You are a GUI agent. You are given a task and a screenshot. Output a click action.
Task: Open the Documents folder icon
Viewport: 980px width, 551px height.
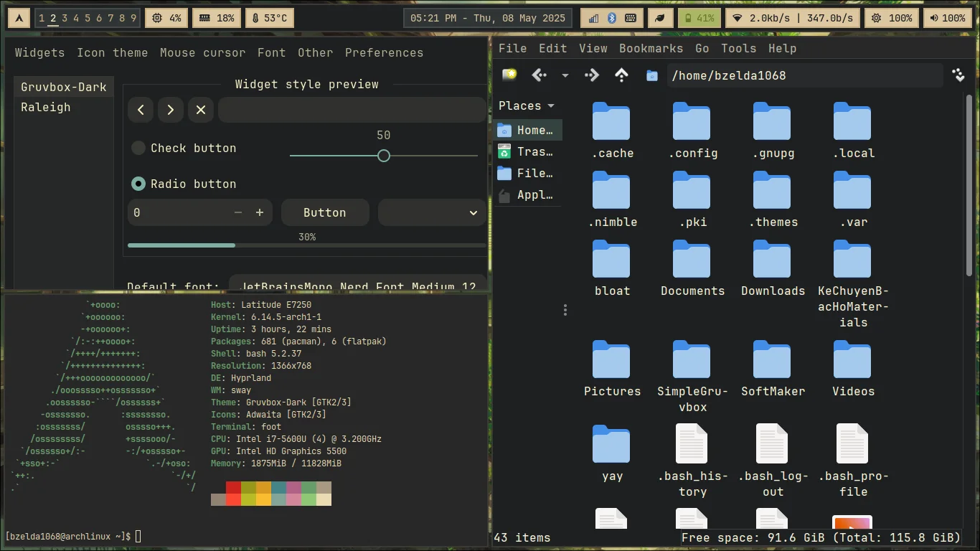[692, 259]
